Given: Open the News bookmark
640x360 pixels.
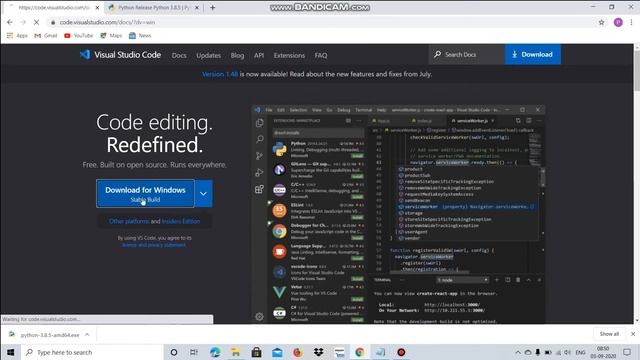Looking at the screenshot, I should (140, 36).
